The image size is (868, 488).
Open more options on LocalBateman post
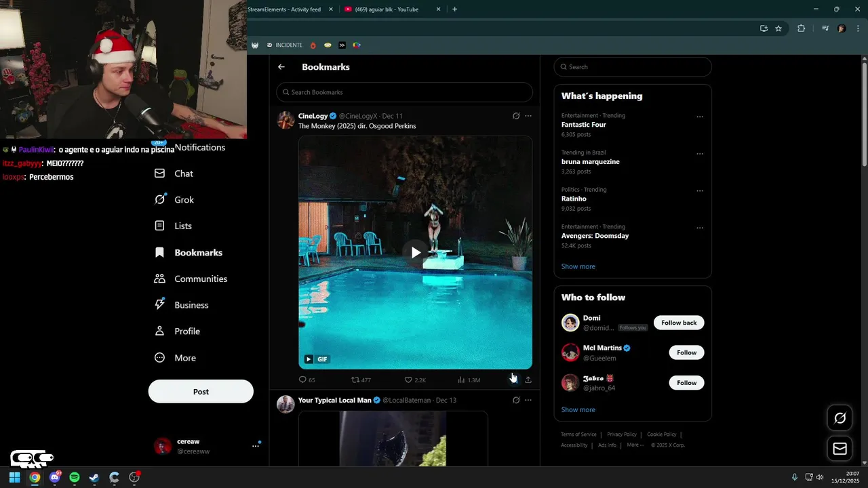tap(528, 400)
